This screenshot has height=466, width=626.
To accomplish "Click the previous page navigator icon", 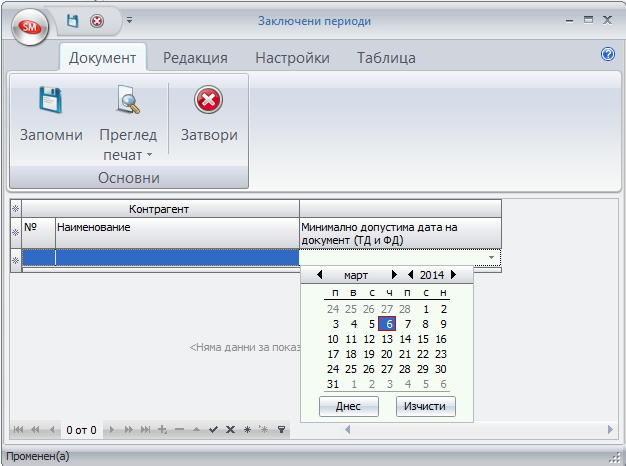I will tap(35, 430).
